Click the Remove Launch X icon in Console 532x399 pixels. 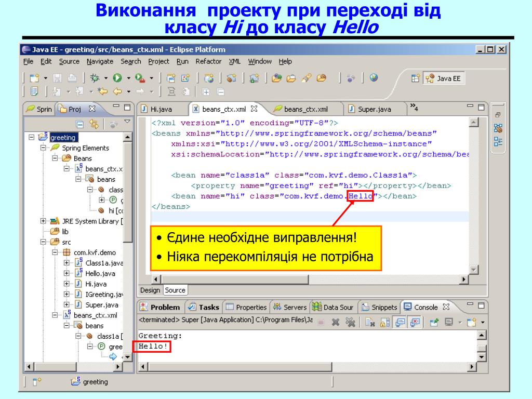click(x=336, y=322)
